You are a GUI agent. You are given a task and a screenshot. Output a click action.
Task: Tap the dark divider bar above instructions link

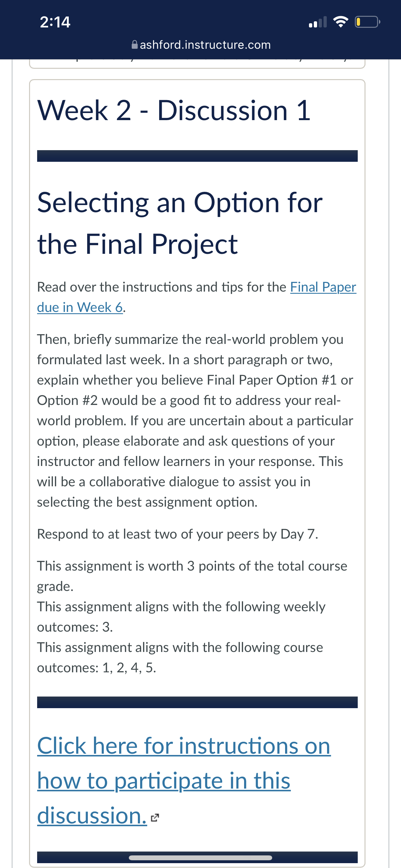click(x=197, y=702)
